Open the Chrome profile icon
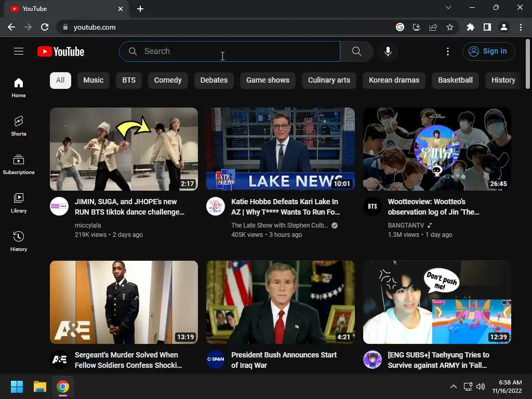Image resolution: width=532 pixels, height=399 pixels. tap(504, 27)
